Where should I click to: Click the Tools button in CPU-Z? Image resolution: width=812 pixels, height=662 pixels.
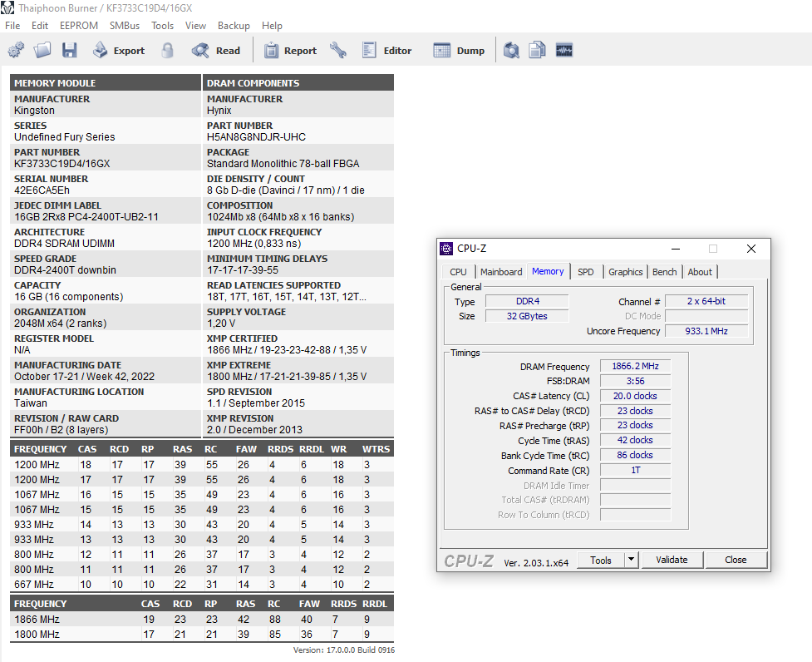coord(601,560)
